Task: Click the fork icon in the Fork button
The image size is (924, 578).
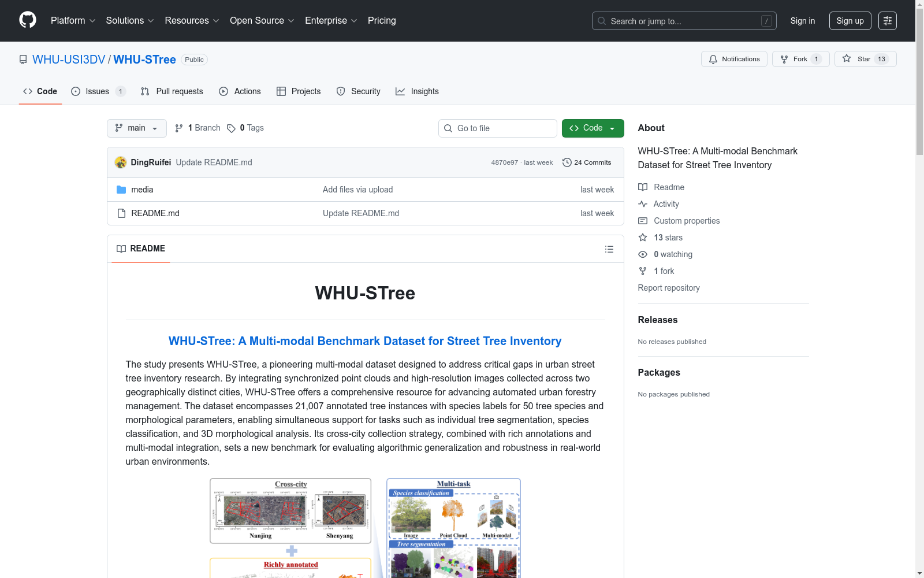Action: pyautogui.click(x=784, y=59)
